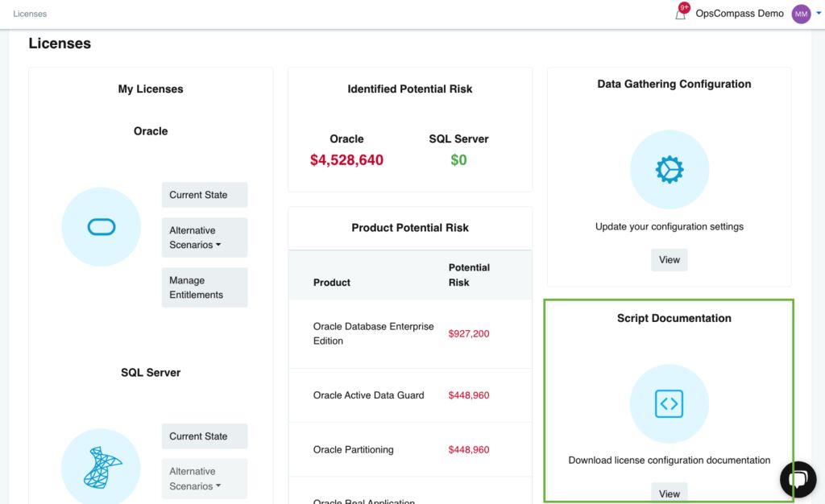Click the SQL Server logo icon
The height and width of the screenshot is (504, 825).
pos(102,468)
